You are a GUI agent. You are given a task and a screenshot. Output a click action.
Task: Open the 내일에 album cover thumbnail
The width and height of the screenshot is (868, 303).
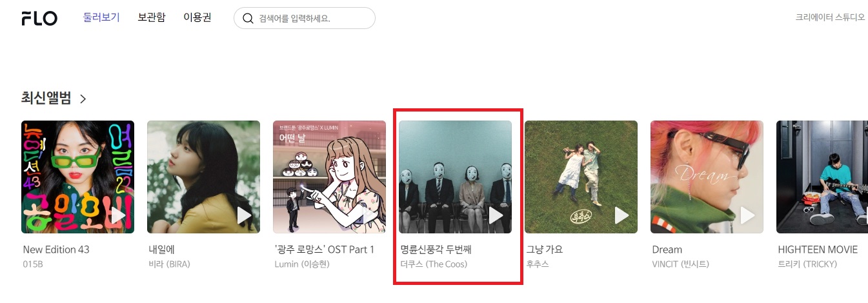pyautogui.click(x=203, y=177)
